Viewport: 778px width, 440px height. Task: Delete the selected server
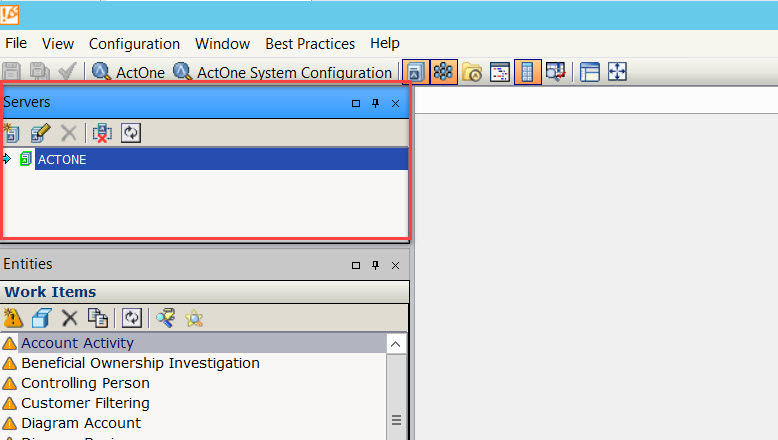(68, 133)
